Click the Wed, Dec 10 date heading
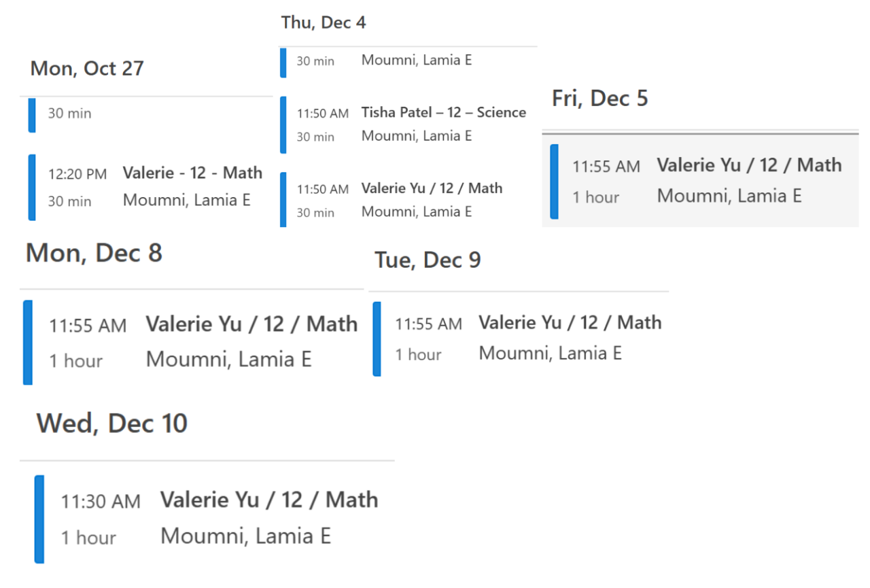The width and height of the screenshot is (870, 588). [x=111, y=423]
